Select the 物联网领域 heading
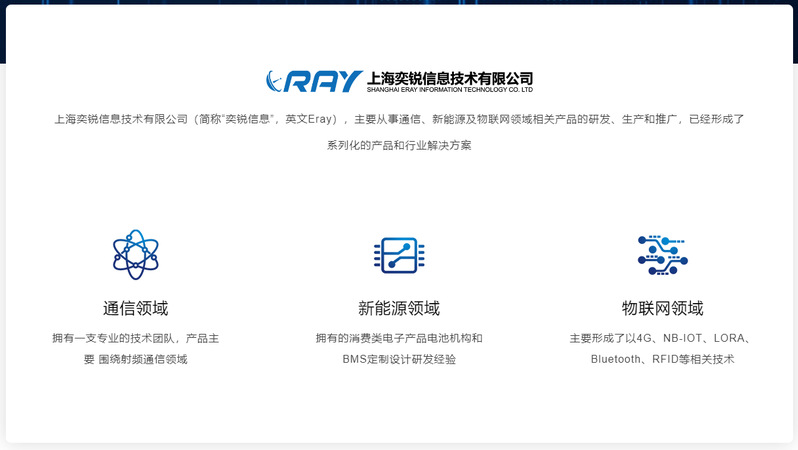Image resolution: width=798 pixels, height=450 pixels. tap(663, 308)
